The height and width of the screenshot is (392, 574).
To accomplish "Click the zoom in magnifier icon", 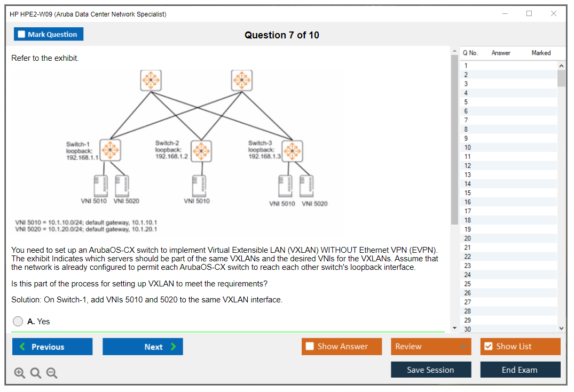I will tap(20, 373).
